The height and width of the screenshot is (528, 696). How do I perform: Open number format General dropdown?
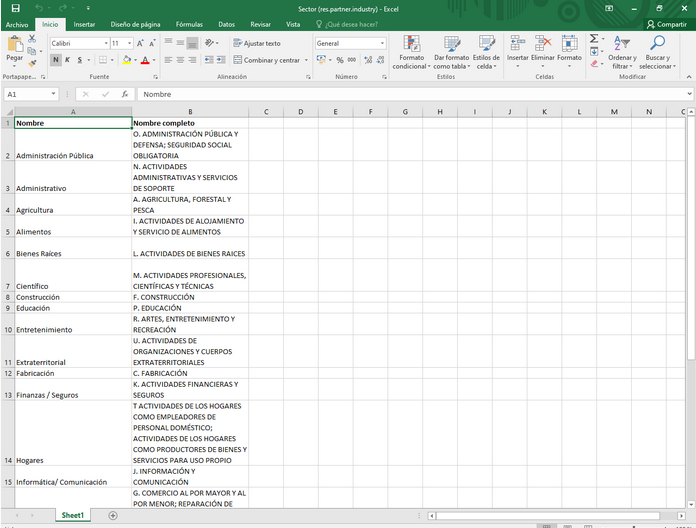pyautogui.click(x=382, y=43)
